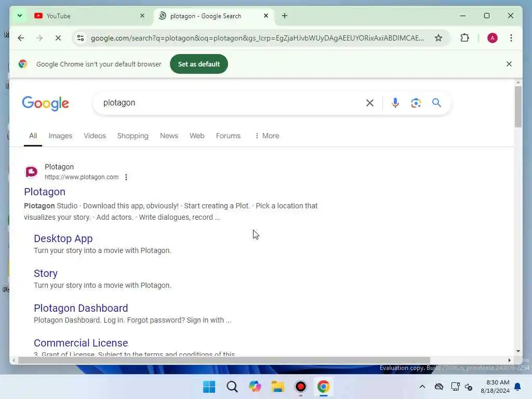Open the Plotagon Dashboard link
Image resolution: width=532 pixels, height=399 pixels.
click(x=81, y=308)
